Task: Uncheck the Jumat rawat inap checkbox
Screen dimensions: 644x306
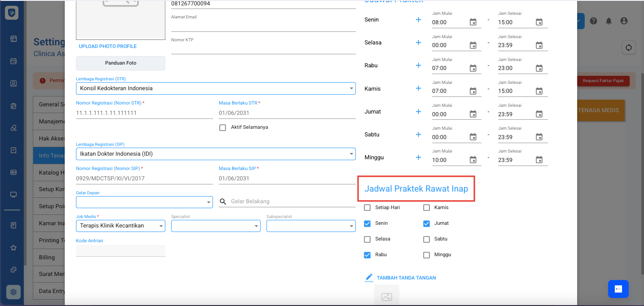Action: [427, 223]
